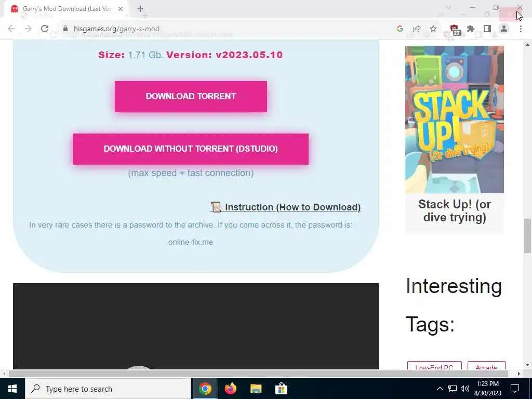This screenshot has height=399, width=532.
Task: Share this page icon
Action: 417,29
